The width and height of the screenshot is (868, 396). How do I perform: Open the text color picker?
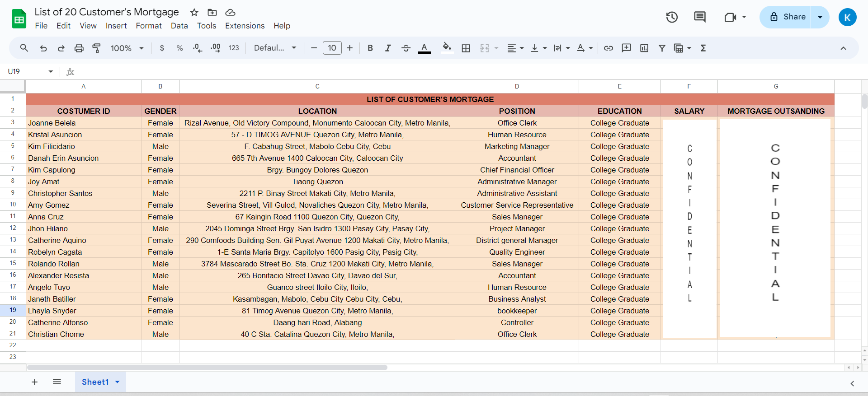[x=424, y=48]
